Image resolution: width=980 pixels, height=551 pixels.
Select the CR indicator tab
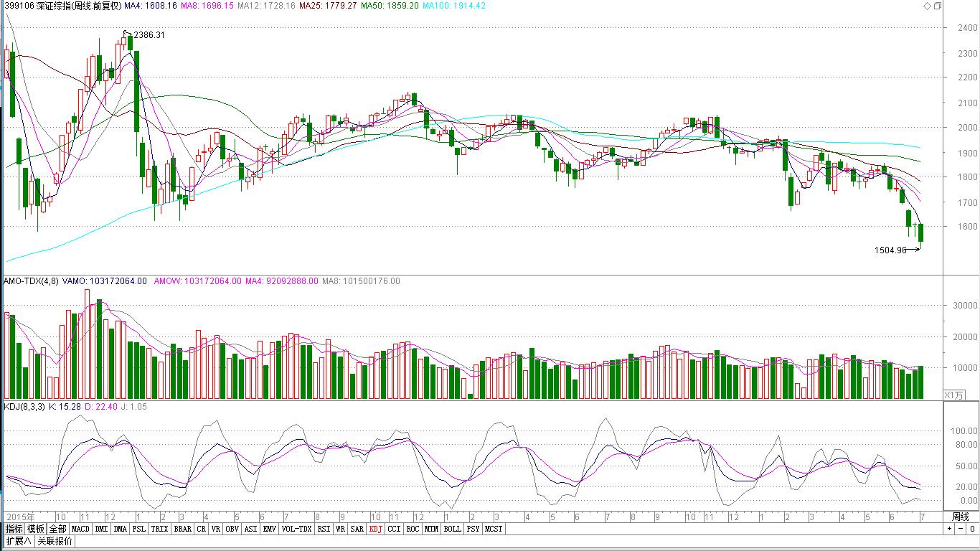[202, 529]
